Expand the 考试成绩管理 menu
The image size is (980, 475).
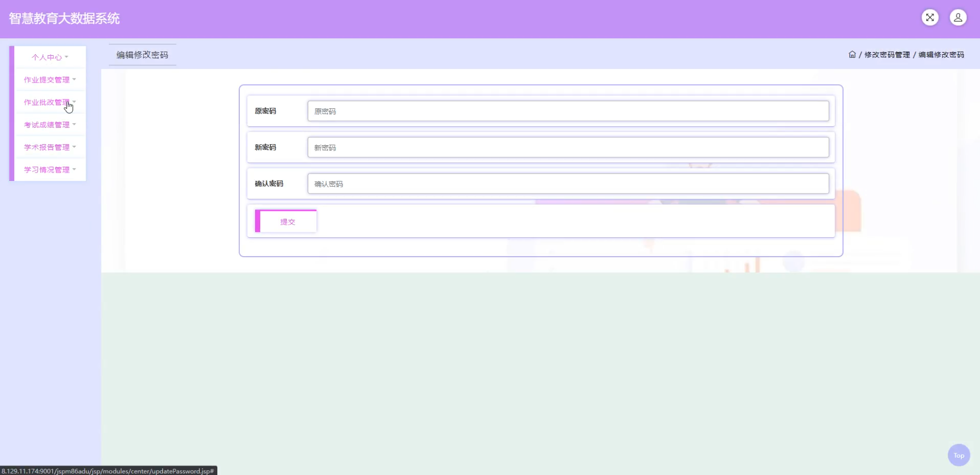pyautogui.click(x=50, y=125)
